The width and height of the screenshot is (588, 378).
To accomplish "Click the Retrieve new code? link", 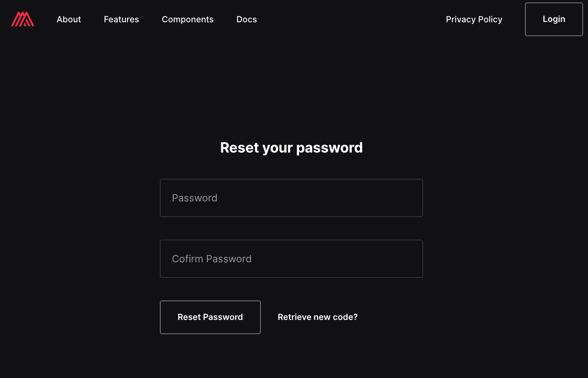I will pos(317,317).
